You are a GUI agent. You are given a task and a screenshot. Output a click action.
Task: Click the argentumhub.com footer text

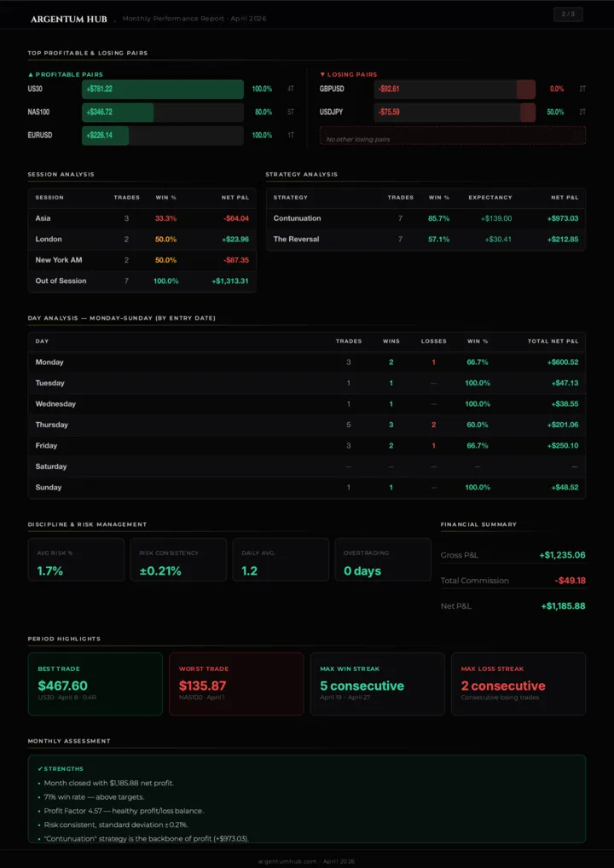point(307,861)
